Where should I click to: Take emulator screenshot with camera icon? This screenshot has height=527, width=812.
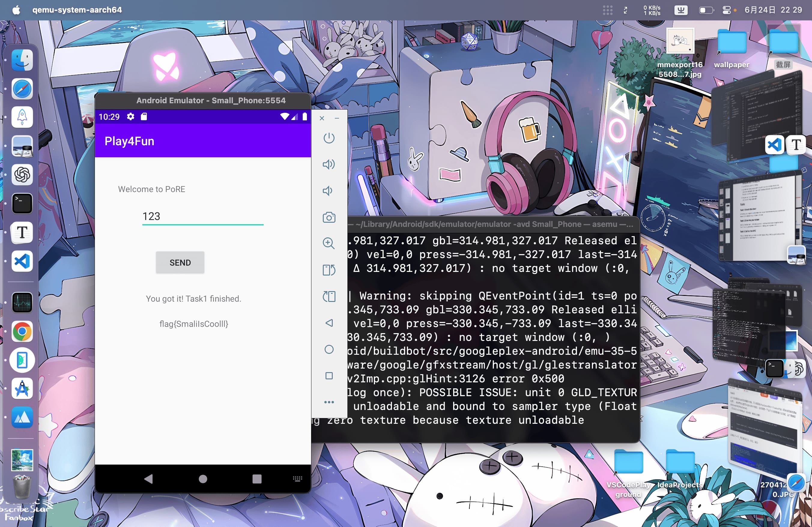tap(329, 218)
